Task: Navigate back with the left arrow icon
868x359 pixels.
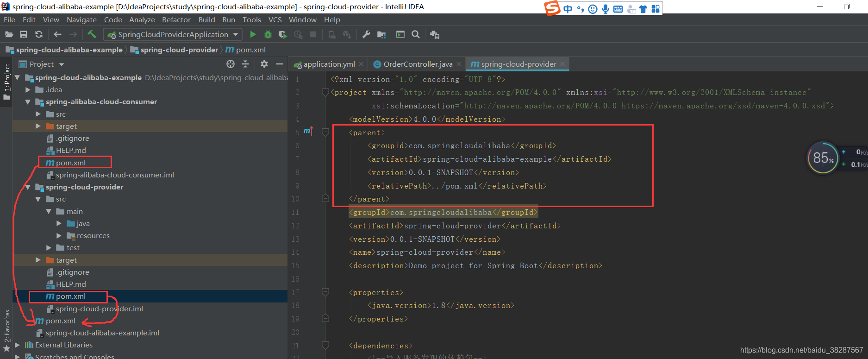Action: (x=57, y=34)
